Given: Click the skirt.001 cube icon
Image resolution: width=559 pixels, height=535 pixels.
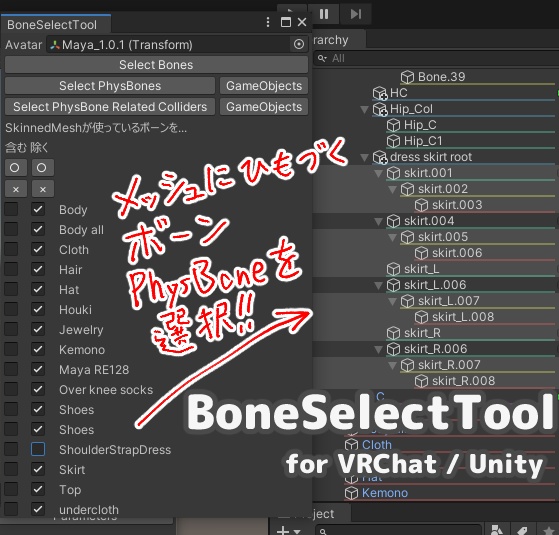Looking at the screenshot, I should (x=393, y=173).
